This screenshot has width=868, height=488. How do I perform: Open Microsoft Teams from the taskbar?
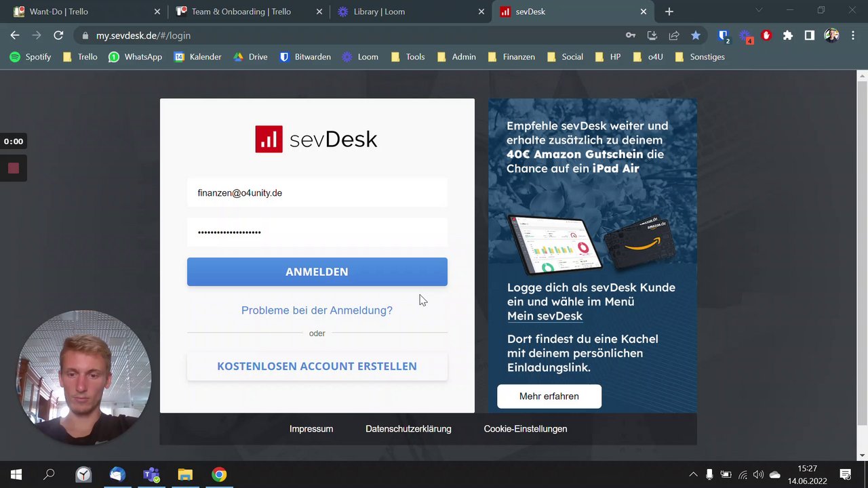coord(151,474)
